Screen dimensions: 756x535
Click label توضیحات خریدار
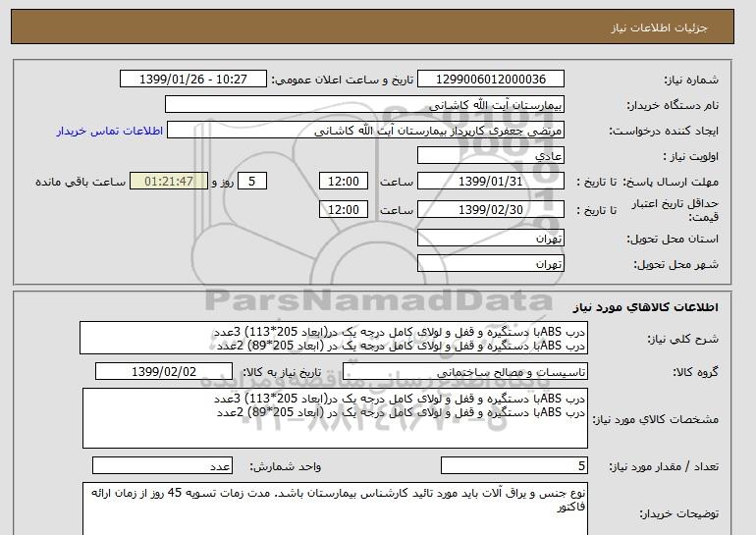(678, 513)
